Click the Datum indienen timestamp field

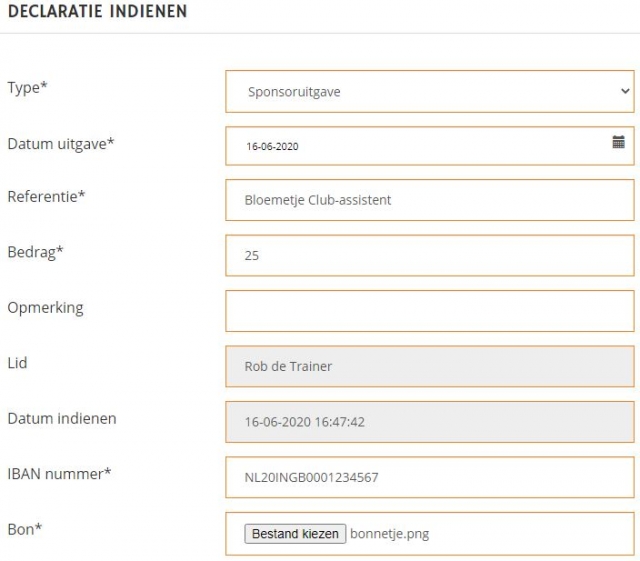[x=429, y=422]
